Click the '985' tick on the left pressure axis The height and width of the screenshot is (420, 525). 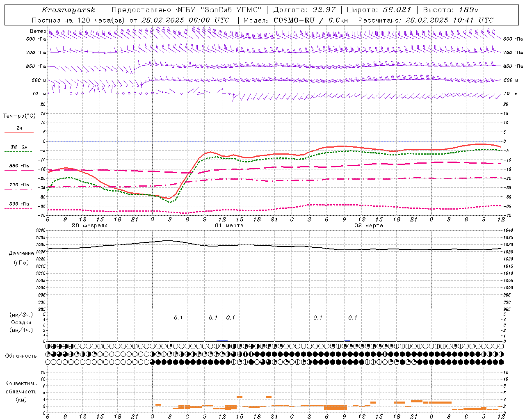[41, 309]
